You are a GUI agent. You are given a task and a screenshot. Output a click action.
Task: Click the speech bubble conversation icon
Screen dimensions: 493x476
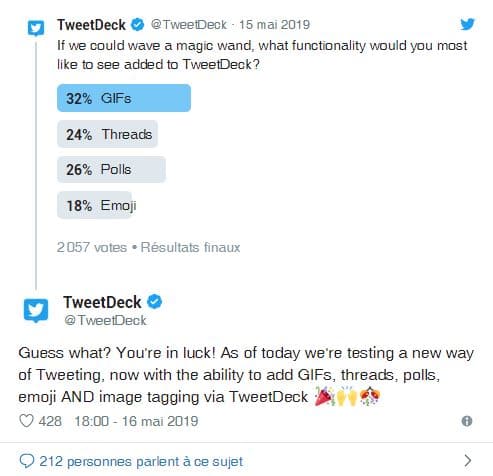27,461
